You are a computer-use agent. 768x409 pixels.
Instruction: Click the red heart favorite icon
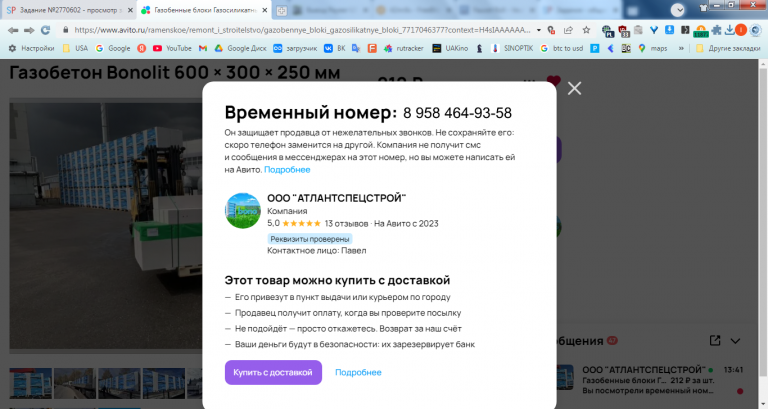(553, 80)
